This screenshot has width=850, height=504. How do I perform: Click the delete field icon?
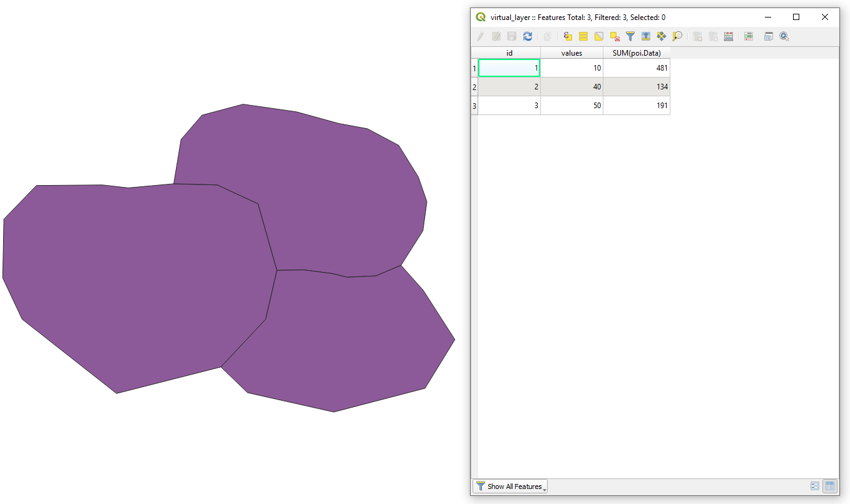713,36
